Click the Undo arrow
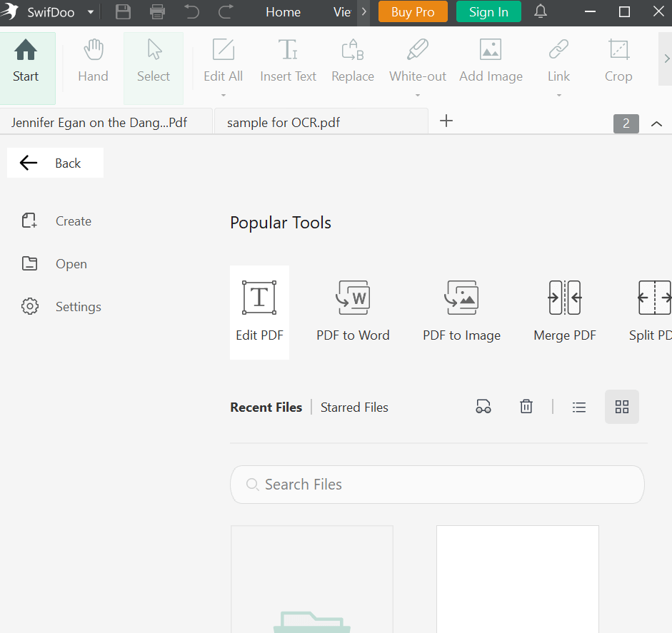This screenshot has height=633, width=672. 191,12
